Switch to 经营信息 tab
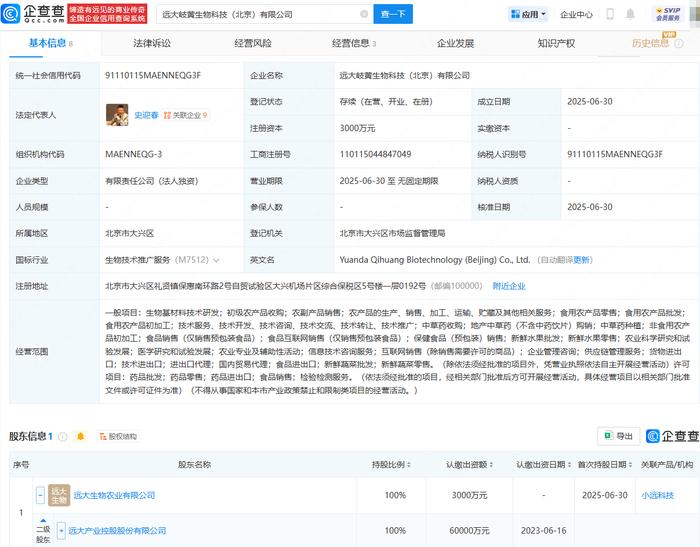 354,43
